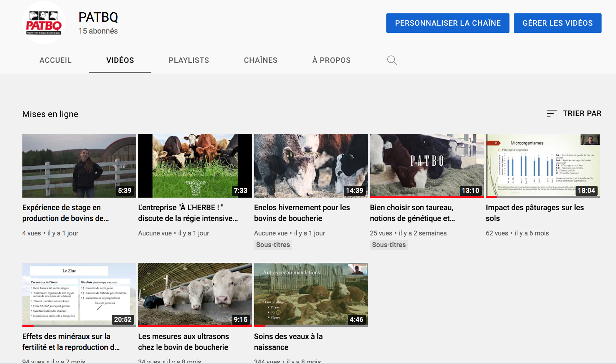
Task: Click the 9:15 duration badge
Action: point(240,319)
